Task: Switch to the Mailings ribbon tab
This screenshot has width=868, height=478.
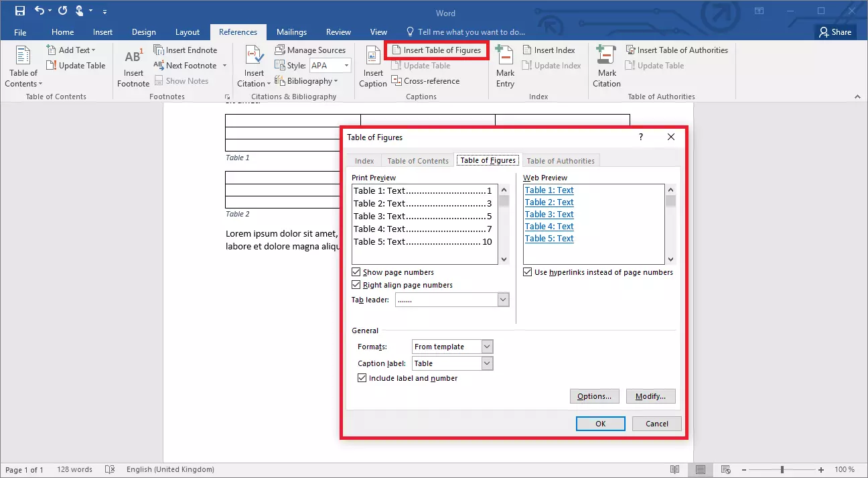Action: 291,32
